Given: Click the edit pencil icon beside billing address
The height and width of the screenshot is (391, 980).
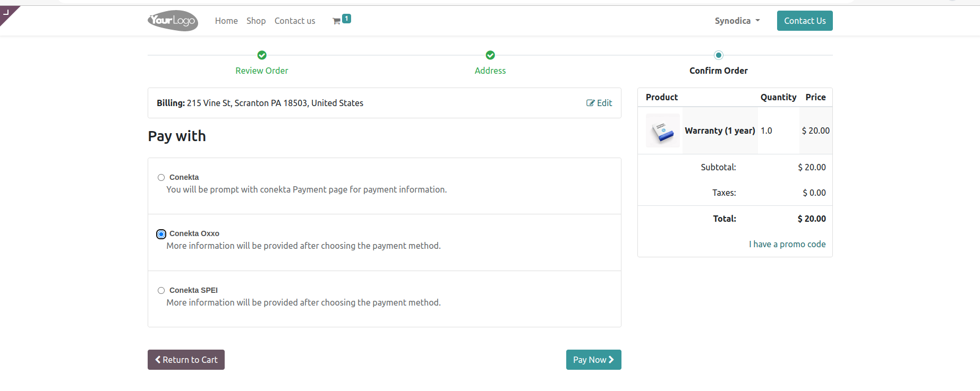Looking at the screenshot, I should coord(590,103).
